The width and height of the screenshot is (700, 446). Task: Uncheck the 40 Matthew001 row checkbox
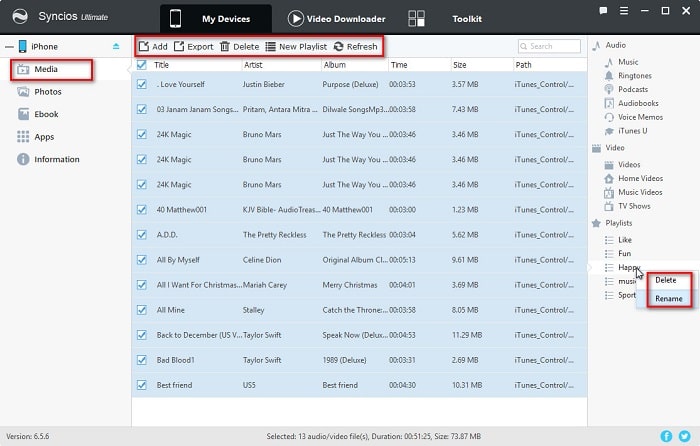tap(142, 209)
